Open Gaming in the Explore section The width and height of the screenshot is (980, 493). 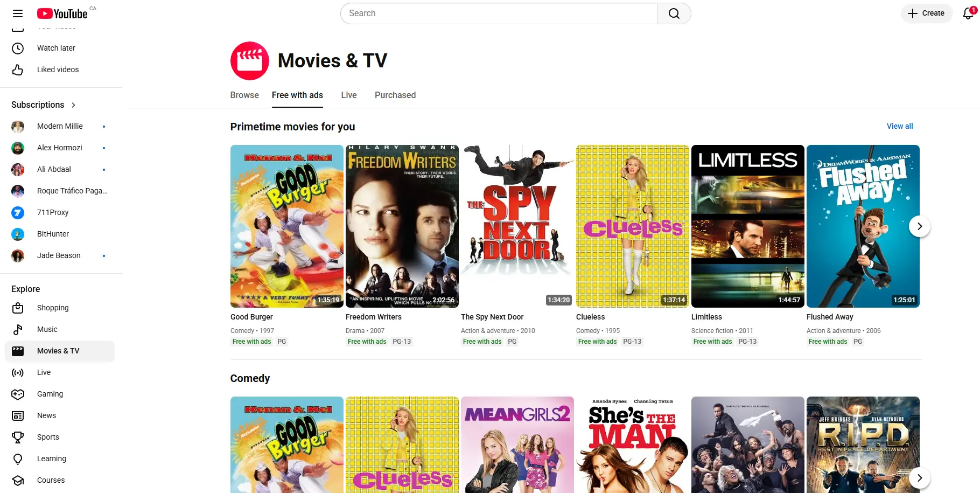pos(50,394)
